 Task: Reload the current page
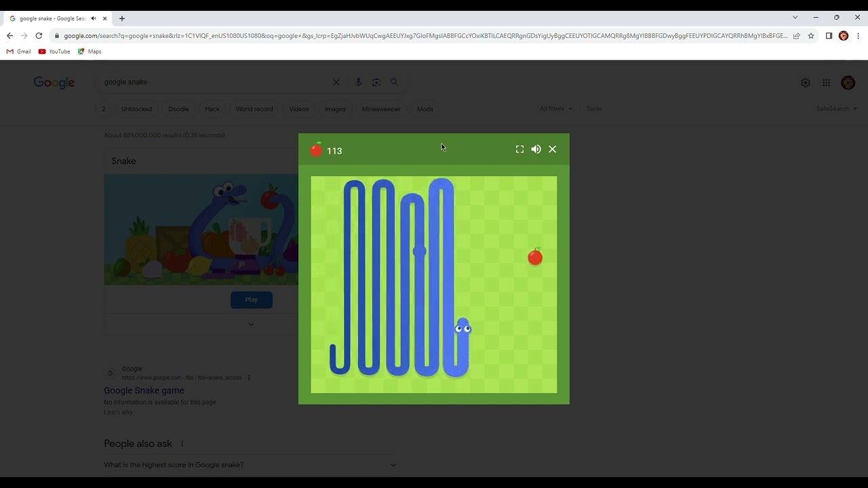tap(39, 36)
